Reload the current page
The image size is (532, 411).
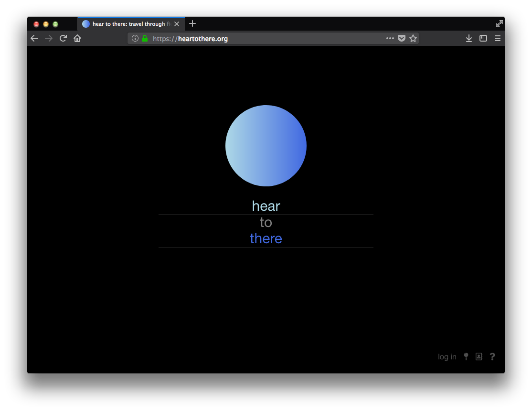pyautogui.click(x=63, y=38)
